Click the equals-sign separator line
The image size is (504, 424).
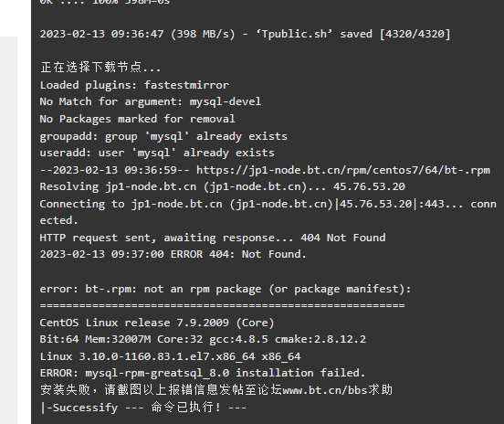coord(223,305)
